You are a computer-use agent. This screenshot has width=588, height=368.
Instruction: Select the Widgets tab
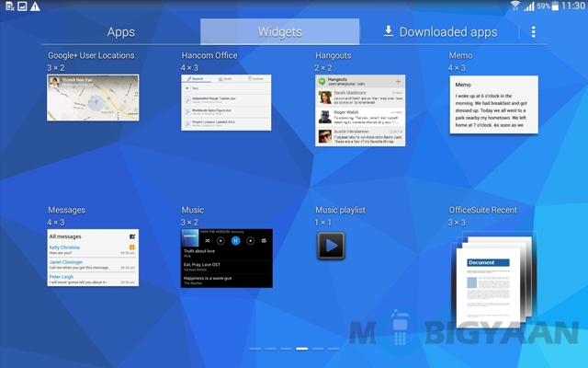(279, 32)
